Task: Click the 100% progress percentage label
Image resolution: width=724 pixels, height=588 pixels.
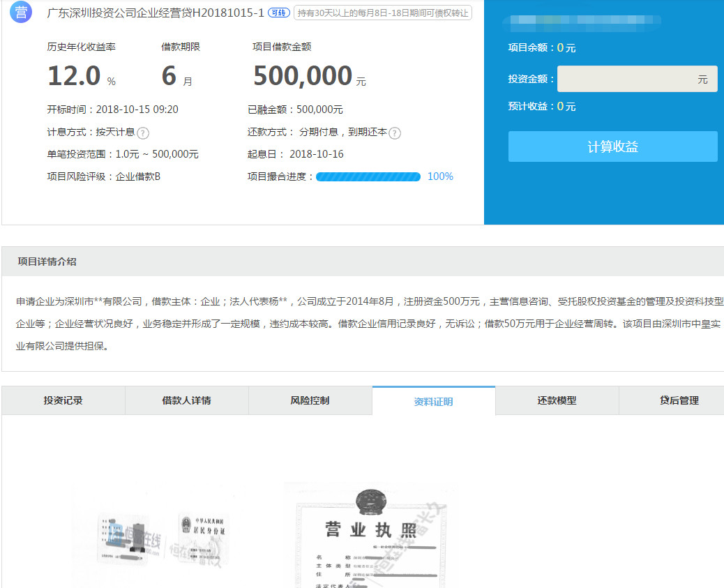Action: point(440,176)
